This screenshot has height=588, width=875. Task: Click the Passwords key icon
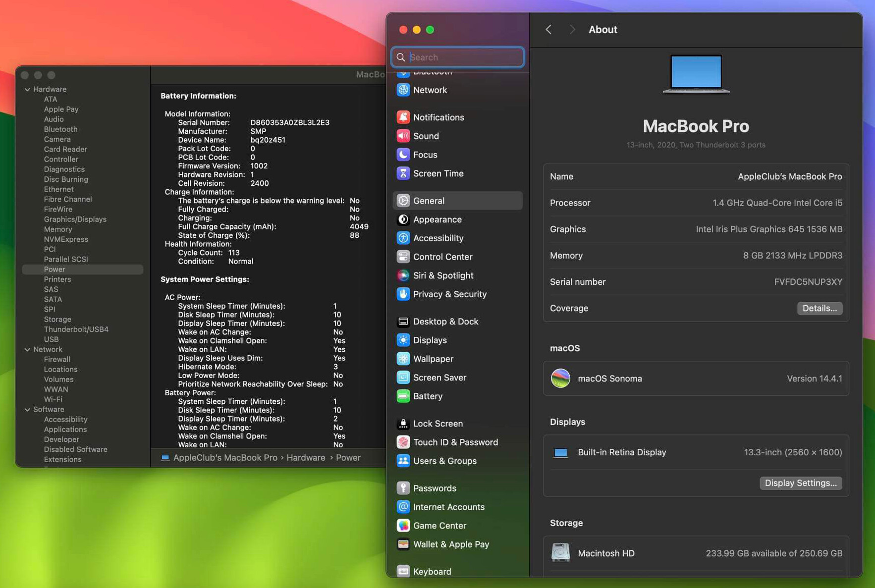pos(403,488)
